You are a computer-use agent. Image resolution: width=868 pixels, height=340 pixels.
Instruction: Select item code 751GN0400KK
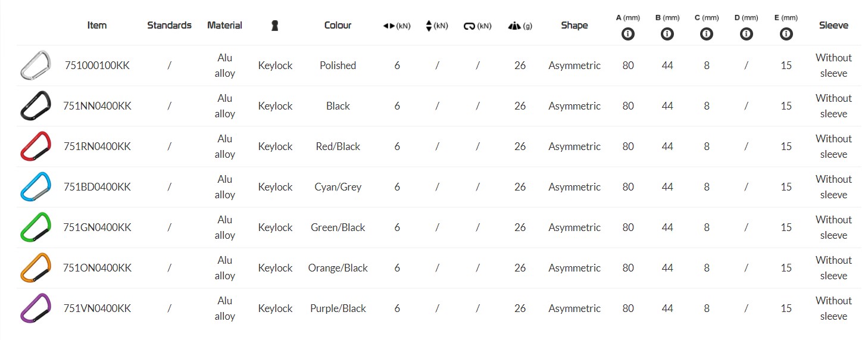coord(97,227)
